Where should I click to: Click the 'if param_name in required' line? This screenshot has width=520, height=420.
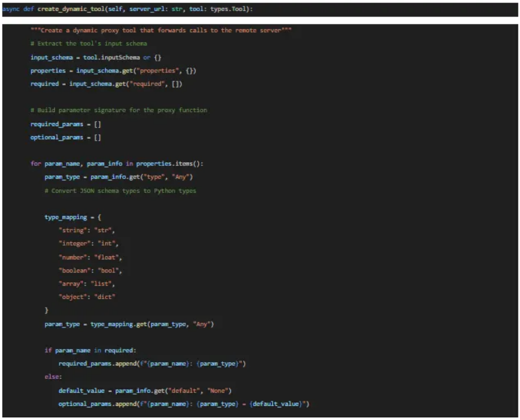(91, 351)
